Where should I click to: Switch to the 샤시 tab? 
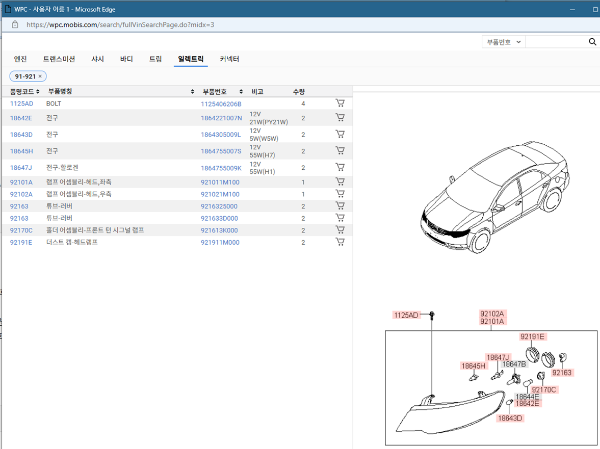point(98,59)
